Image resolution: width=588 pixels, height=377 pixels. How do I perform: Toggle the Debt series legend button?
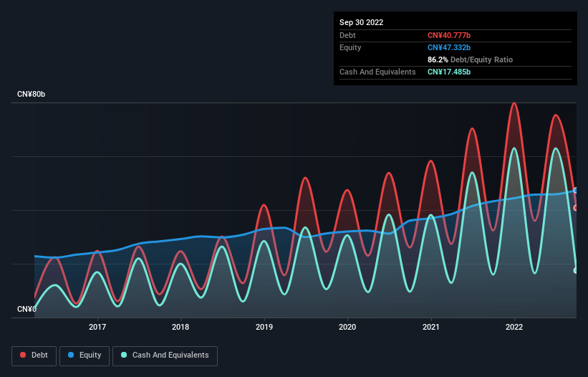click(34, 355)
